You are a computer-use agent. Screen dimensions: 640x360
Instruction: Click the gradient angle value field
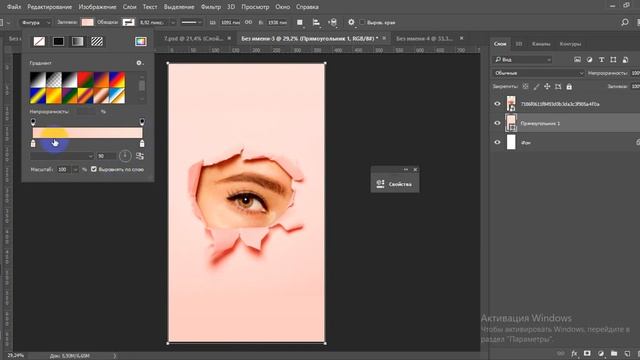point(106,156)
